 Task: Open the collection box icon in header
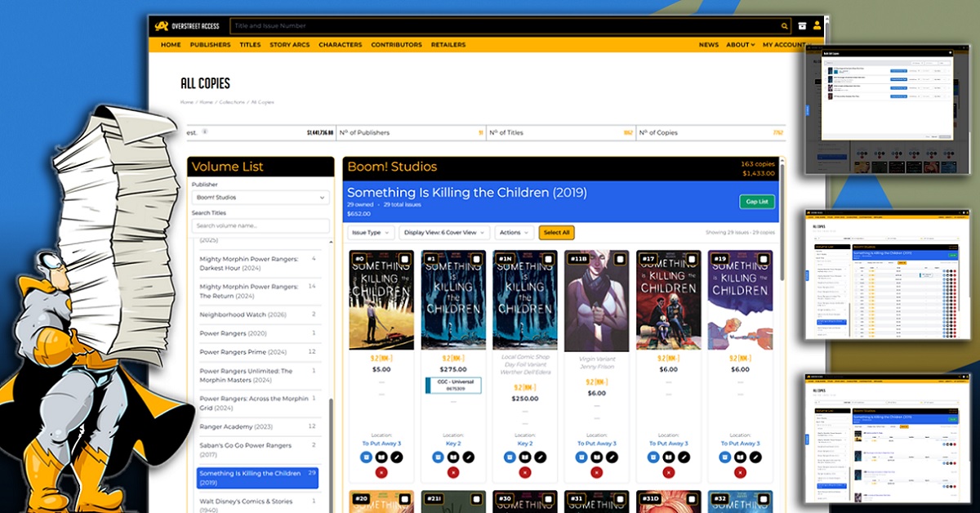coord(803,26)
